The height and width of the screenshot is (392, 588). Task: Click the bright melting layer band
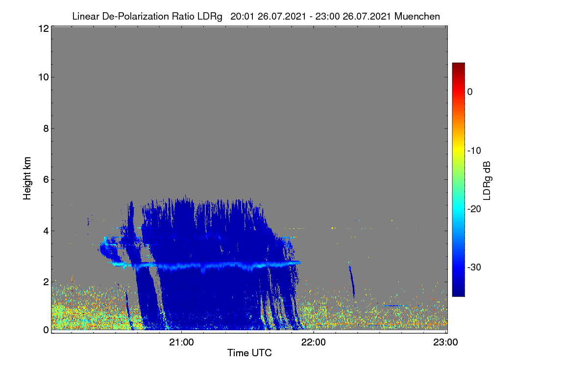[206, 266]
